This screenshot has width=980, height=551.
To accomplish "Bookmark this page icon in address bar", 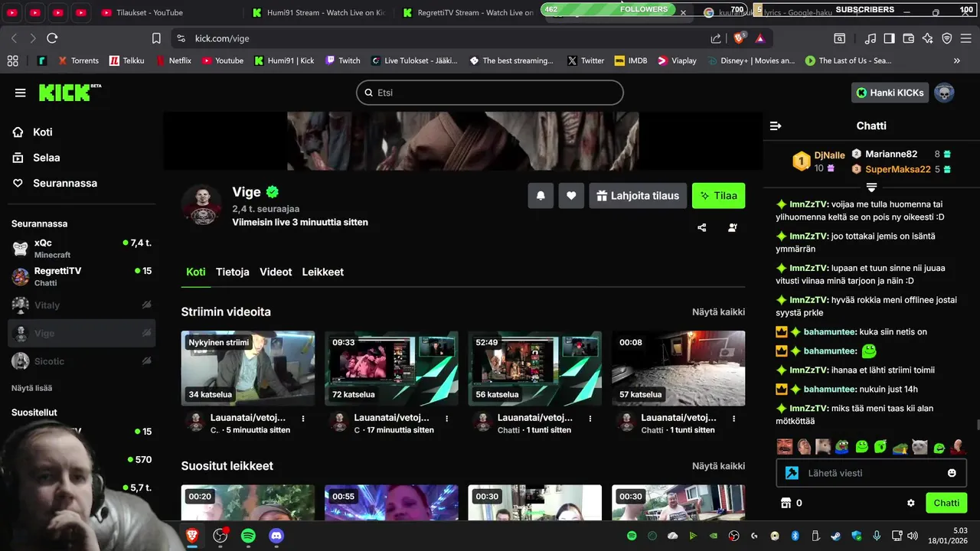I will [x=156, y=38].
